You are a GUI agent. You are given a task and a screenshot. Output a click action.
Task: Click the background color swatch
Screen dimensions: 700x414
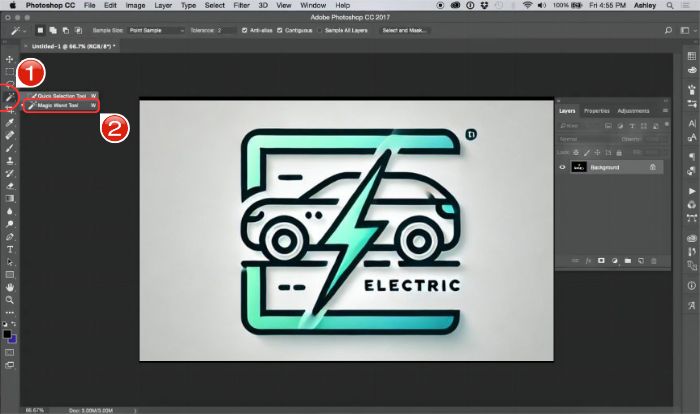tap(13, 340)
